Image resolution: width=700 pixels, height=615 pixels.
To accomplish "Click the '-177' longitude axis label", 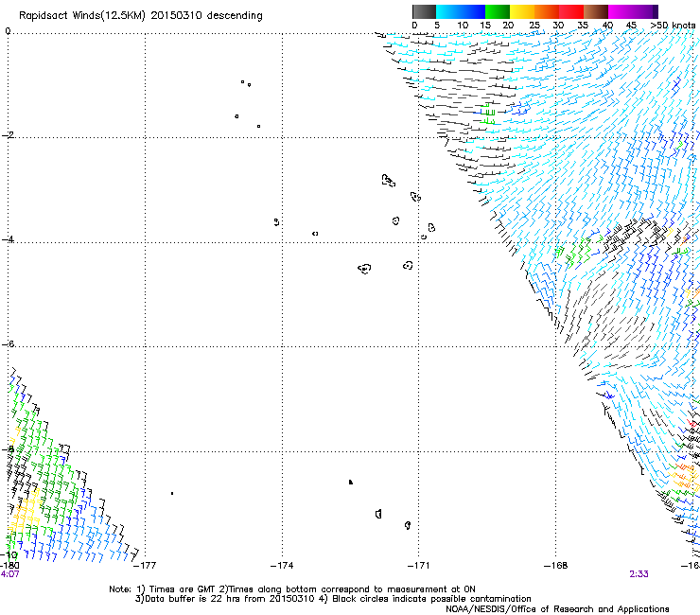I will 145,566.
